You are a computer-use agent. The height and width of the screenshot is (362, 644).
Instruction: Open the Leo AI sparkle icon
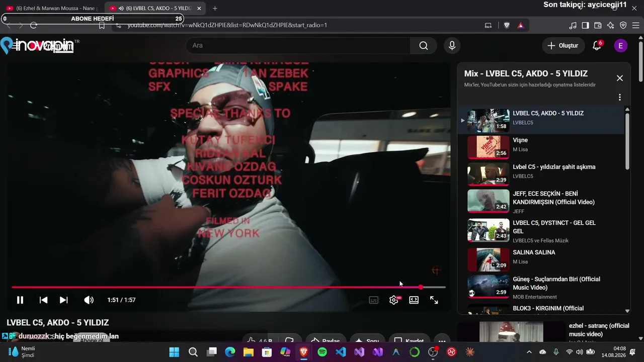point(610,25)
